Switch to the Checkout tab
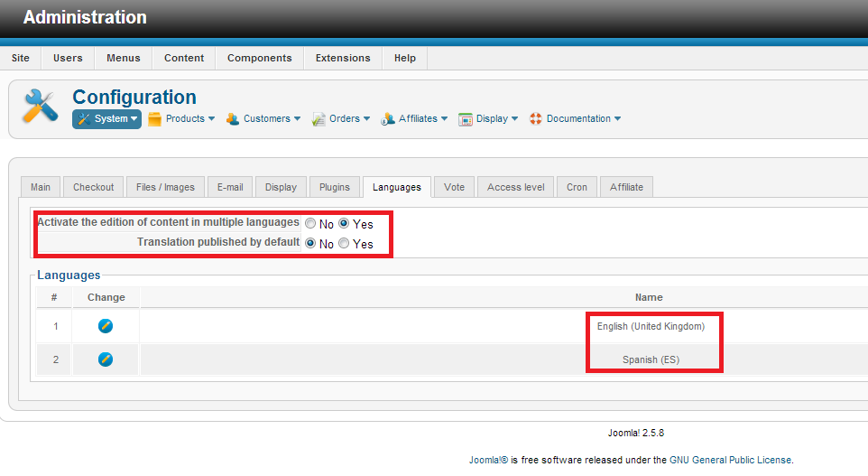Image resolution: width=868 pixels, height=476 pixels. click(x=94, y=187)
